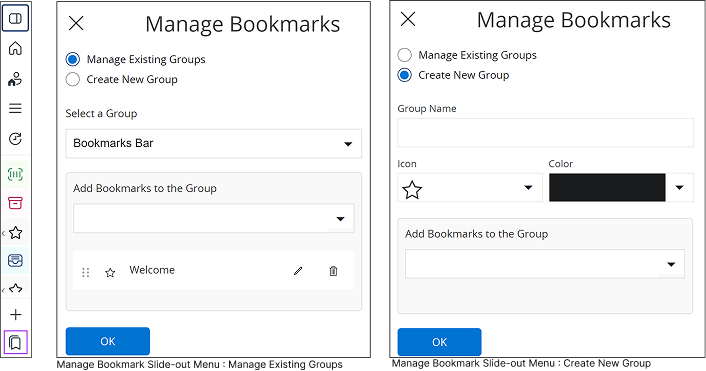Select Manage Existing Groups radio in left panel

pos(72,59)
